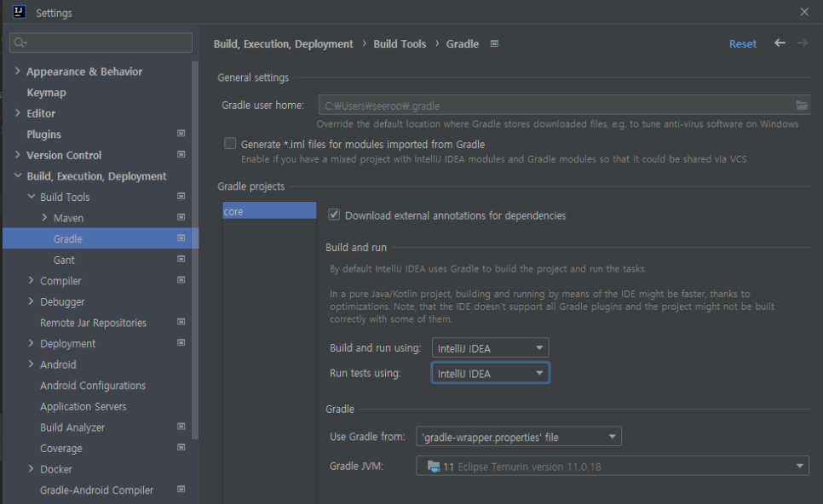The height and width of the screenshot is (504, 823).
Task: Click the Reset link
Action: [x=743, y=44]
